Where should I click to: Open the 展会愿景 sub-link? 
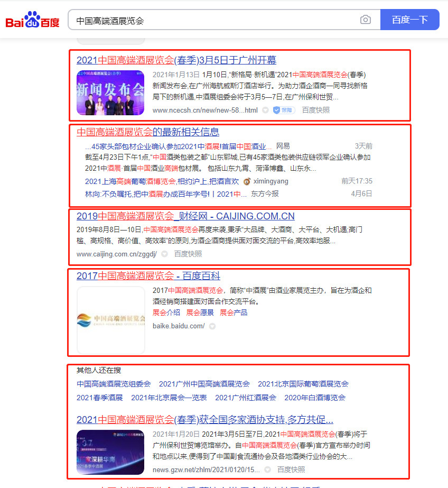200,312
